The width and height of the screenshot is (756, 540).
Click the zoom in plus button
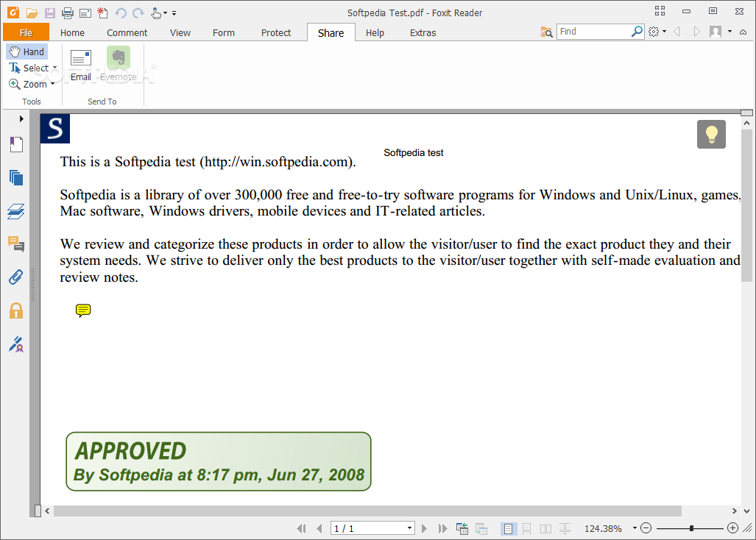pyautogui.click(x=732, y=528)
